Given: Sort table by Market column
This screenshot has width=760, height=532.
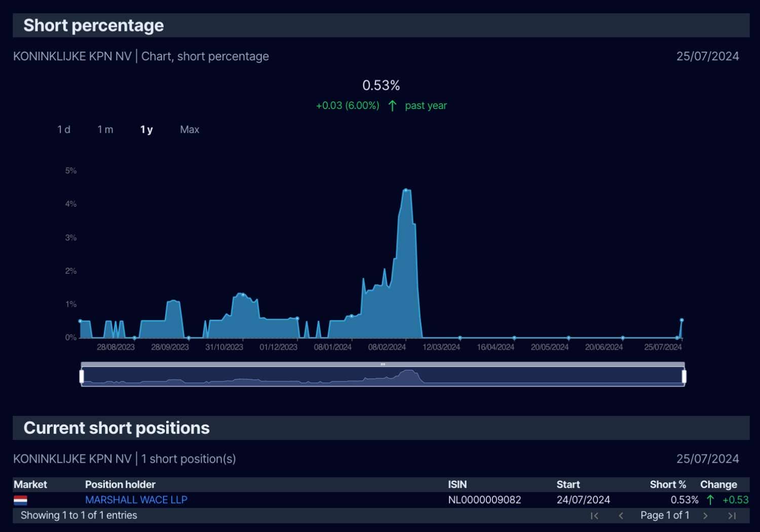Looking at the screenshot, I should 30,484.
